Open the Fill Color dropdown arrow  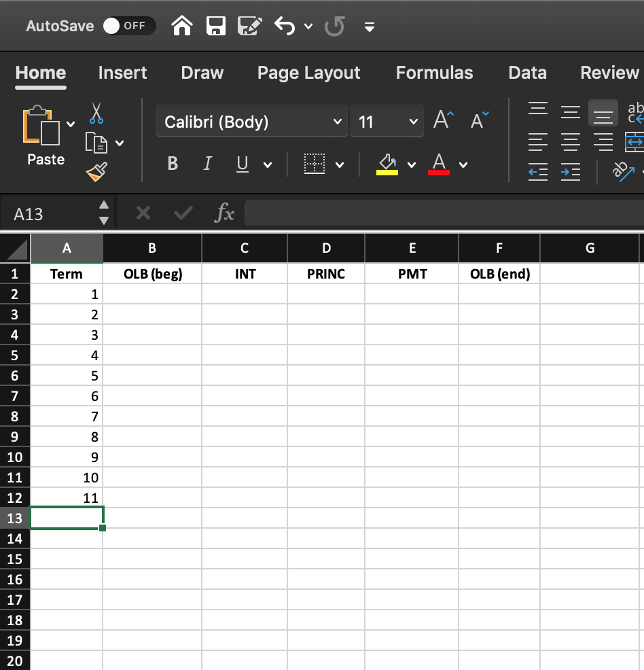point(412,165)
